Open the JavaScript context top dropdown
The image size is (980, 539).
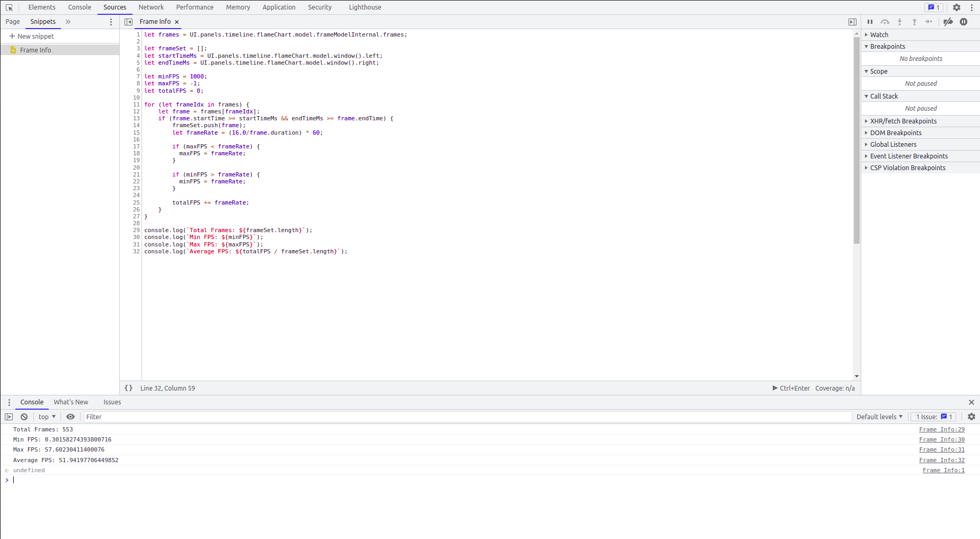(x=47, y=417)
